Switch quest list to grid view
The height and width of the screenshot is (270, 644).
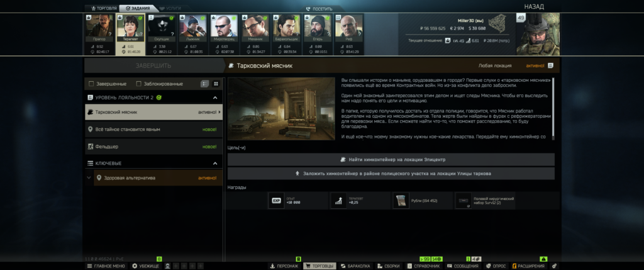pos(216,84)
